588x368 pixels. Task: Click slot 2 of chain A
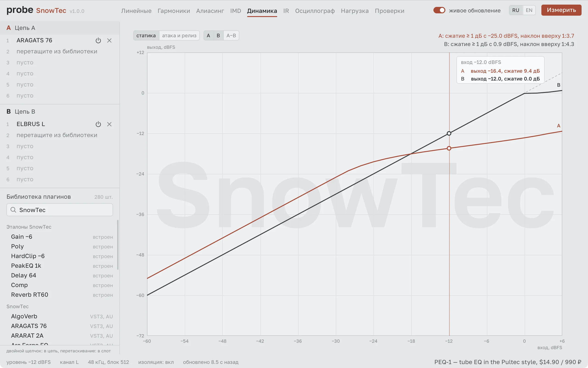[59, 51]
